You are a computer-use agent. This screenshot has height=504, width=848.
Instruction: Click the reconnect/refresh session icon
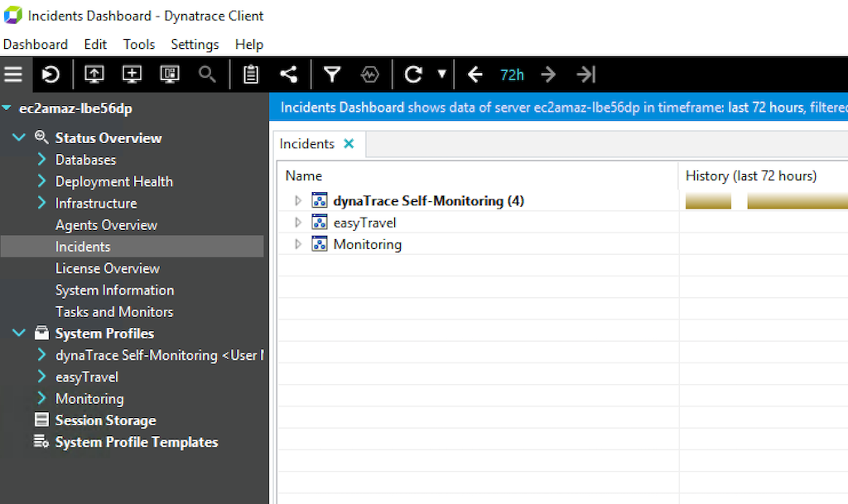51,74
